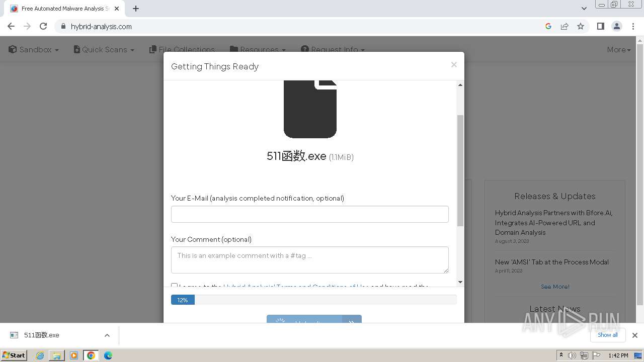This screenshot has height=362, width=644.
Task: Open the Google icon in address bar
Action: tap(548, 26)
